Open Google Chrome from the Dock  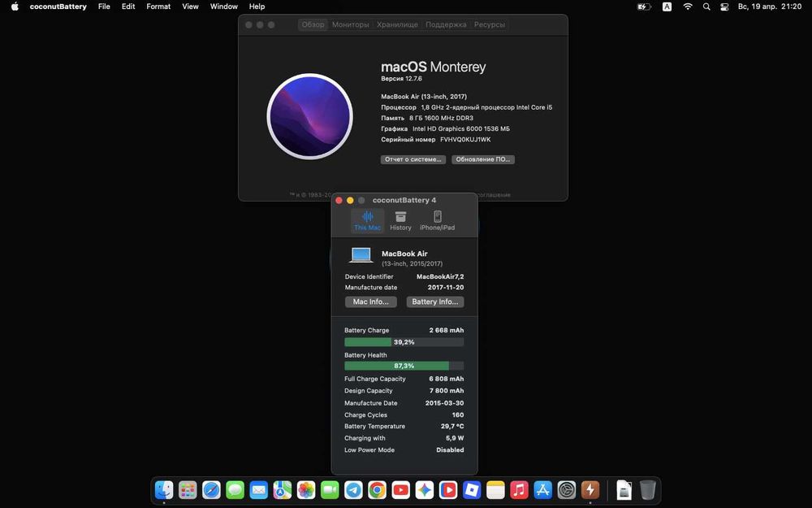click(377, 489)
